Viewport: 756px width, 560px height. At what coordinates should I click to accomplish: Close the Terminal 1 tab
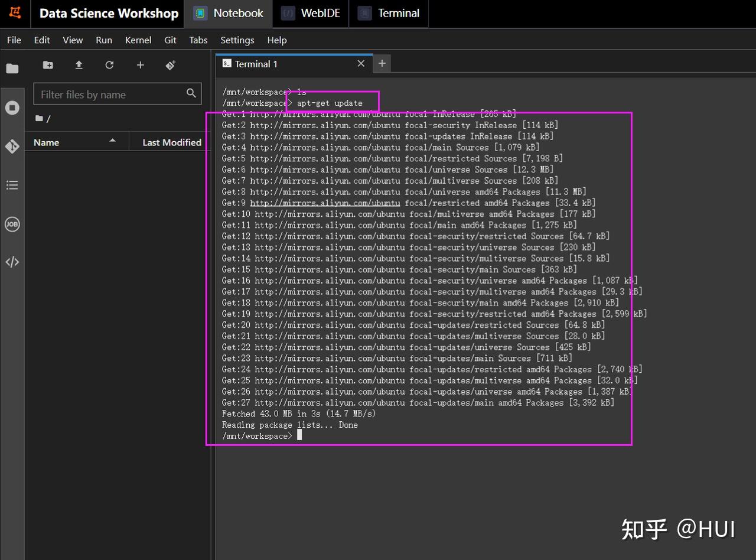point(361,64)
